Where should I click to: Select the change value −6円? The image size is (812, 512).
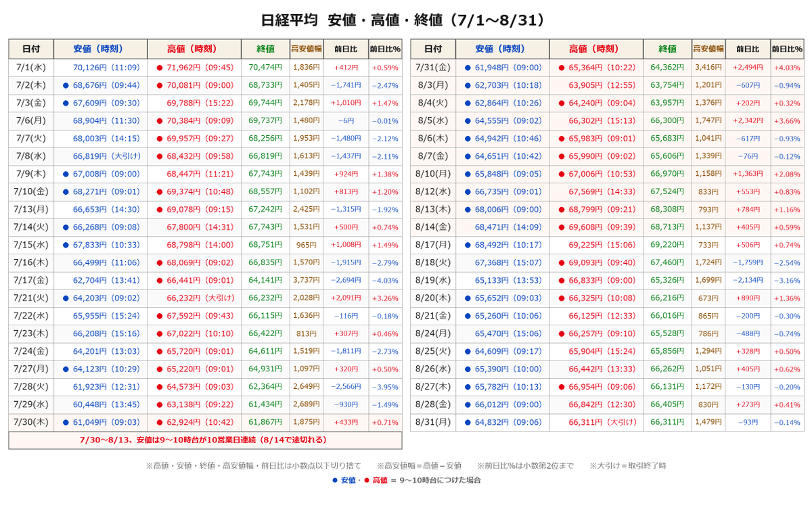tap(346, 120)
